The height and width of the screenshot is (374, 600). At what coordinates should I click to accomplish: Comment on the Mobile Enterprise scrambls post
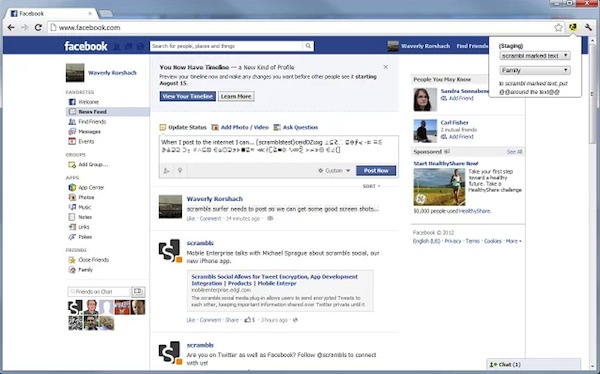(x=210, y=320)
